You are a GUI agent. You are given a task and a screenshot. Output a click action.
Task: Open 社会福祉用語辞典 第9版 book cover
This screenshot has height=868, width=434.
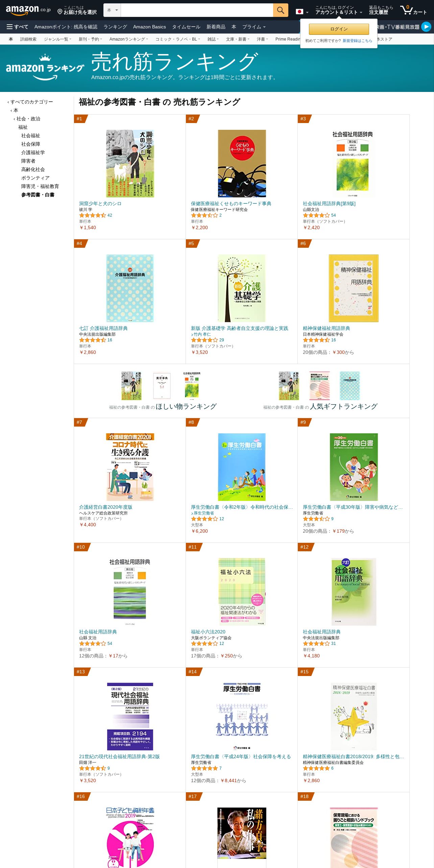[x=353, y=164]
